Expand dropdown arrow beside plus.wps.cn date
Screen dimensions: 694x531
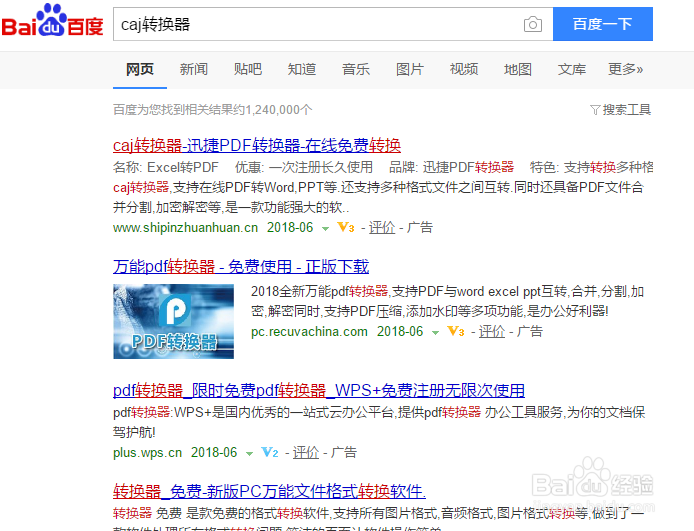[249, 454]
